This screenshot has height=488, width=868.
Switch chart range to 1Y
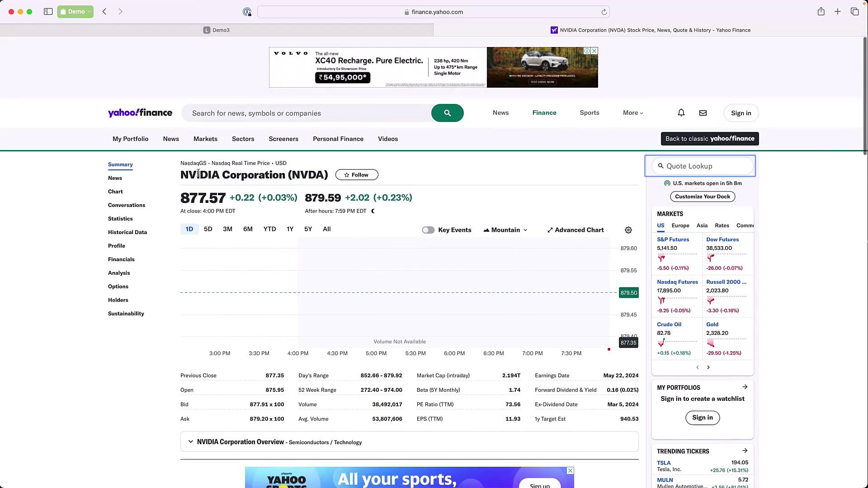pos(290,229)
